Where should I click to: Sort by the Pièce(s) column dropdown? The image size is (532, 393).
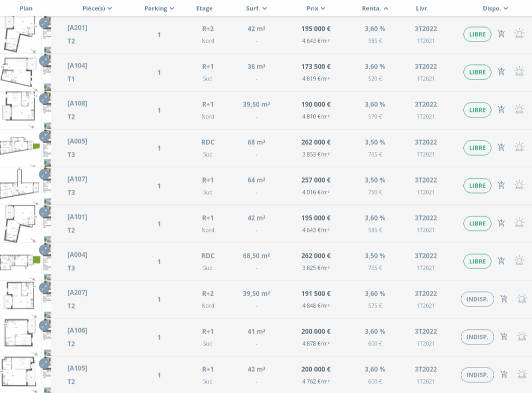tap(97, 8)
